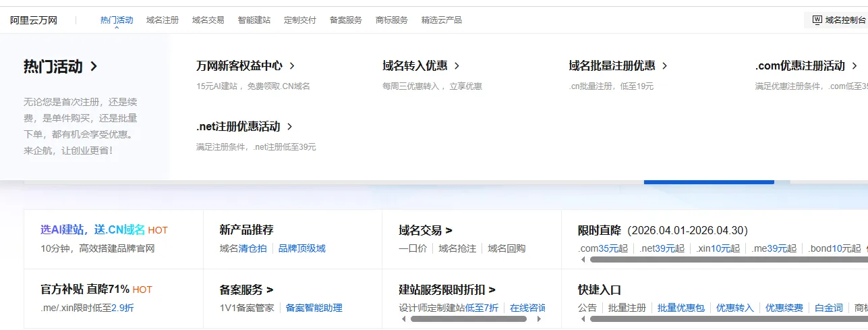Click the 限时直降 horizontal scrollbar
Screen dimensions: 868x330
click(x=728, y=259)
